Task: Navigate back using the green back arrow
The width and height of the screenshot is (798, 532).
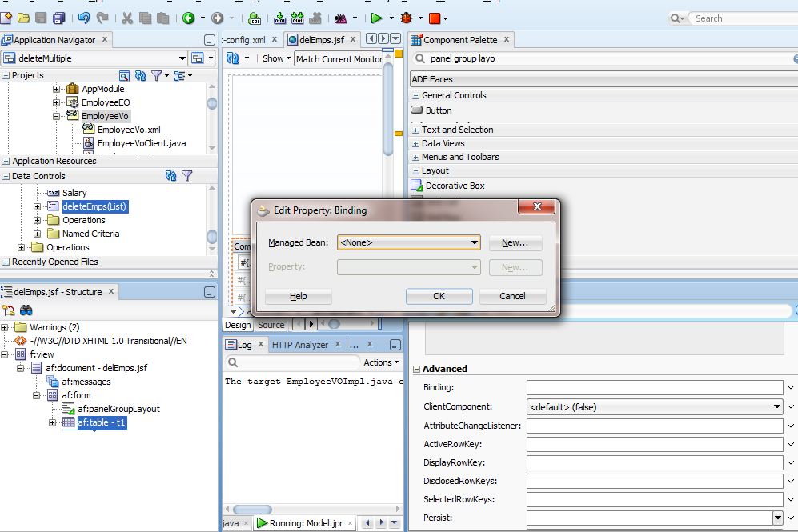Action: coord(189,18)
